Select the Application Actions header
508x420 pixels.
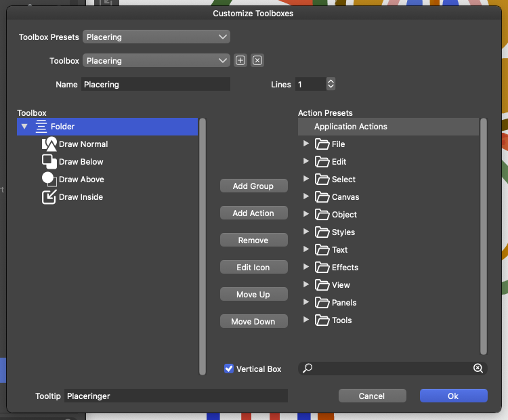350,127
